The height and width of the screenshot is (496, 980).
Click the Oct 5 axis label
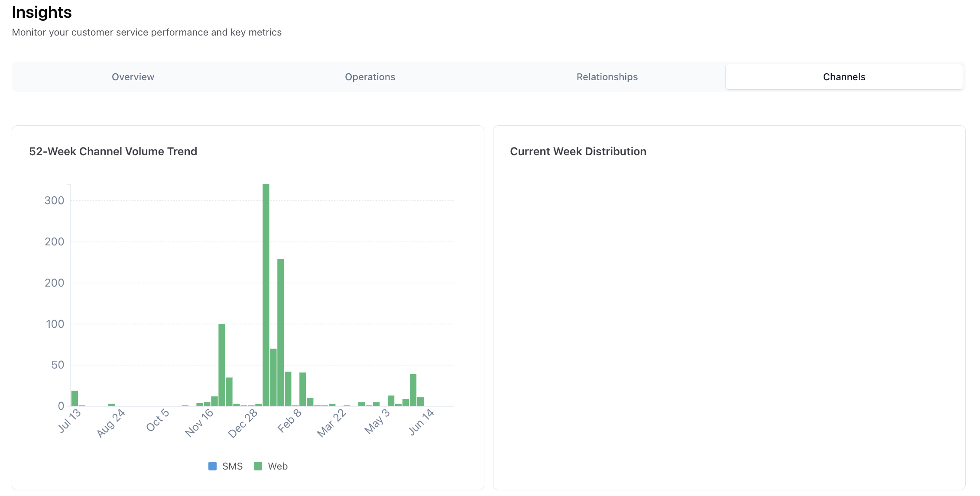158,420
